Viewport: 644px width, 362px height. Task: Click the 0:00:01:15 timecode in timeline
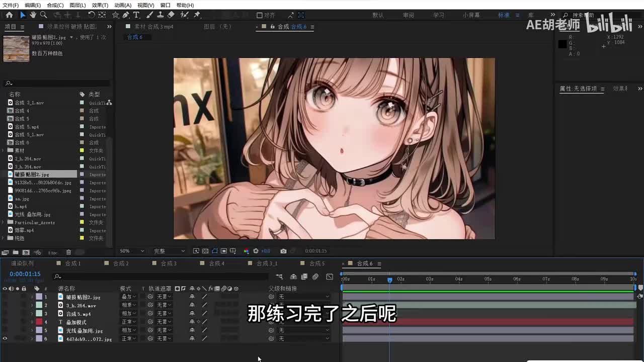[x=25, y=274]
